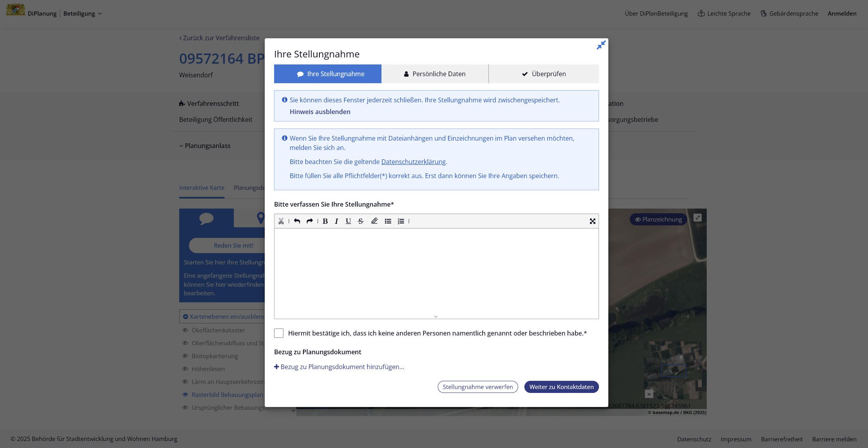Toggle visibility of Rasterbild Bebauungsplan layer
Screen dimensions: 868x448
point(185,394)
